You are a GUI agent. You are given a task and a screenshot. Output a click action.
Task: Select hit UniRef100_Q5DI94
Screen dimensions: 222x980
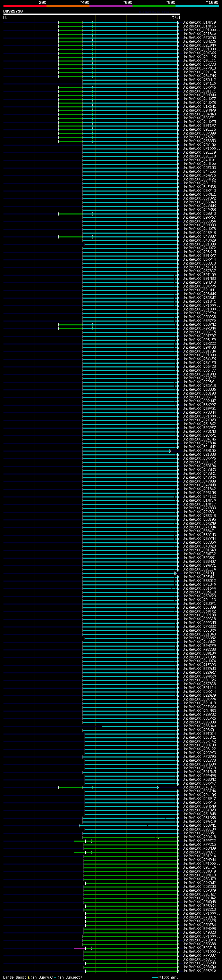pos(199,465)
